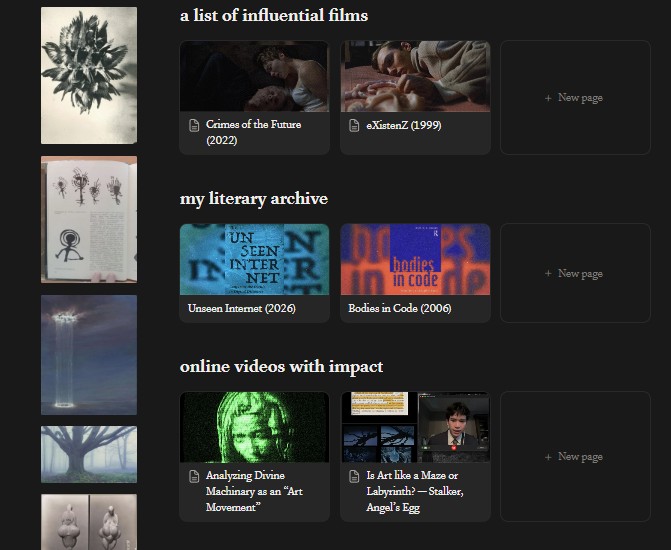The width and height of the screenshot is (671, 550).
Task: Click the page icon beside Analyzing Divine Machinary
Action: tap(194, 476)
